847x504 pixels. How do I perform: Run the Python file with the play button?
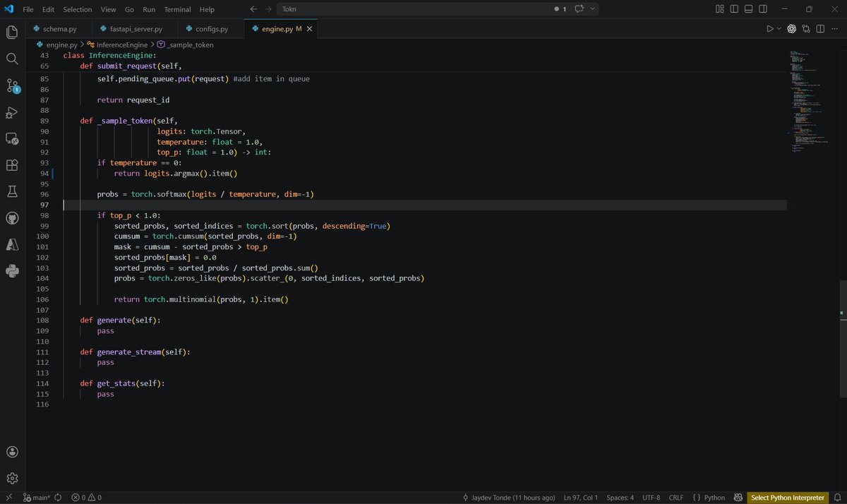coord(770,29)
